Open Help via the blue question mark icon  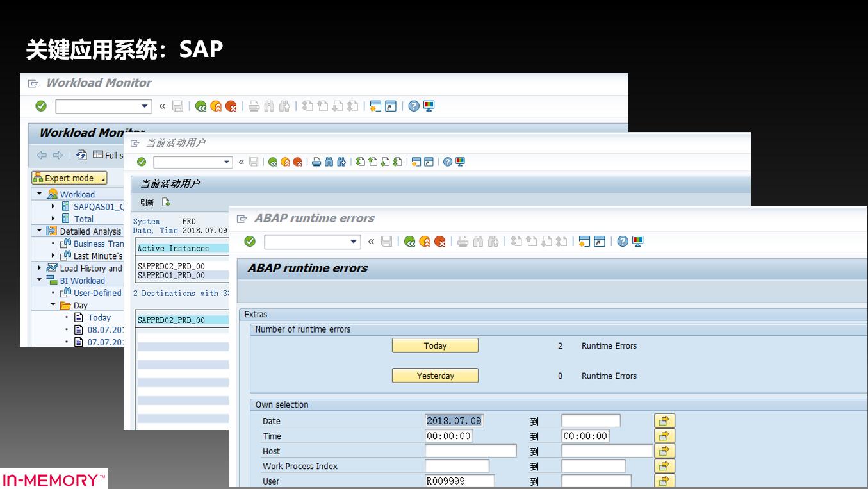621,242
